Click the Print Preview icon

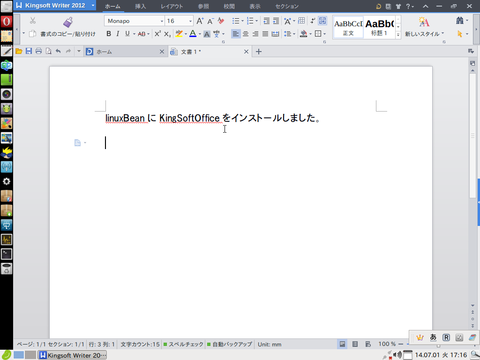(48, 51)
